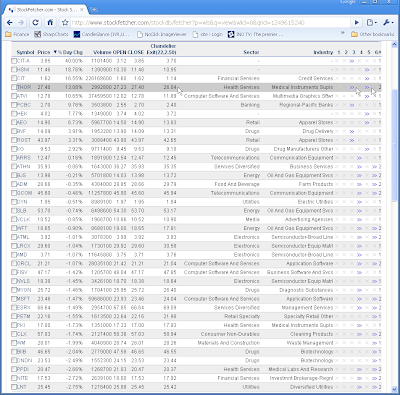Click the >> arrow in the ATVI row
The height and width of the screenshot is (395, 400).
tap(367, 96)
